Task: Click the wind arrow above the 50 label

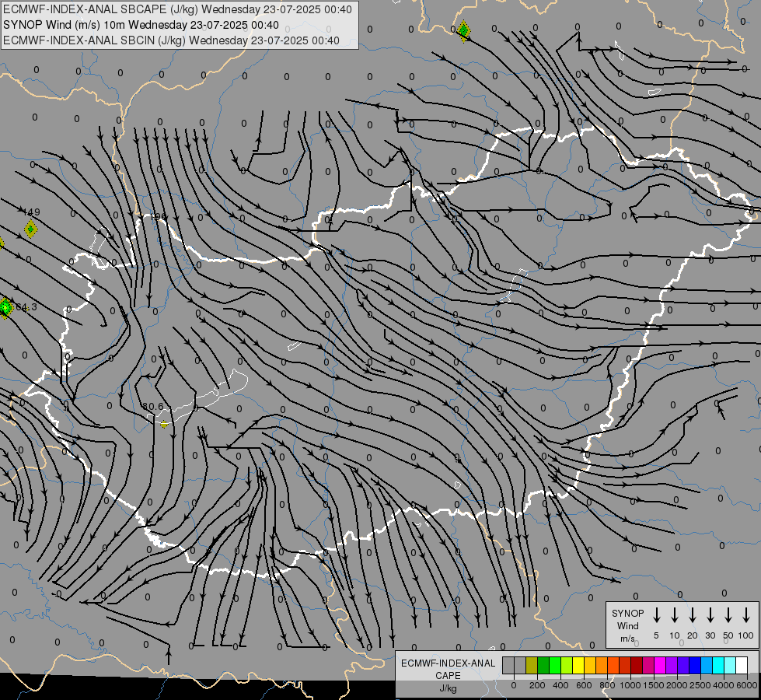Action: click(728, 615)
